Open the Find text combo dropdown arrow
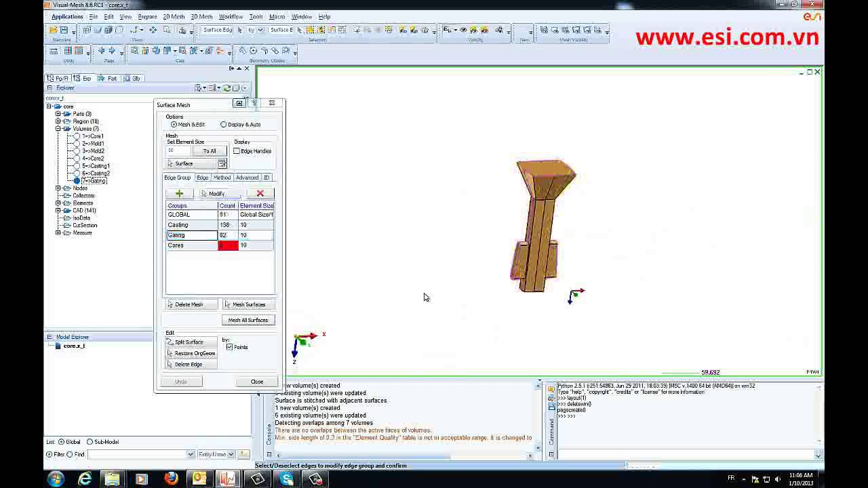Screen dimensions: 868x488 point(191,454)
